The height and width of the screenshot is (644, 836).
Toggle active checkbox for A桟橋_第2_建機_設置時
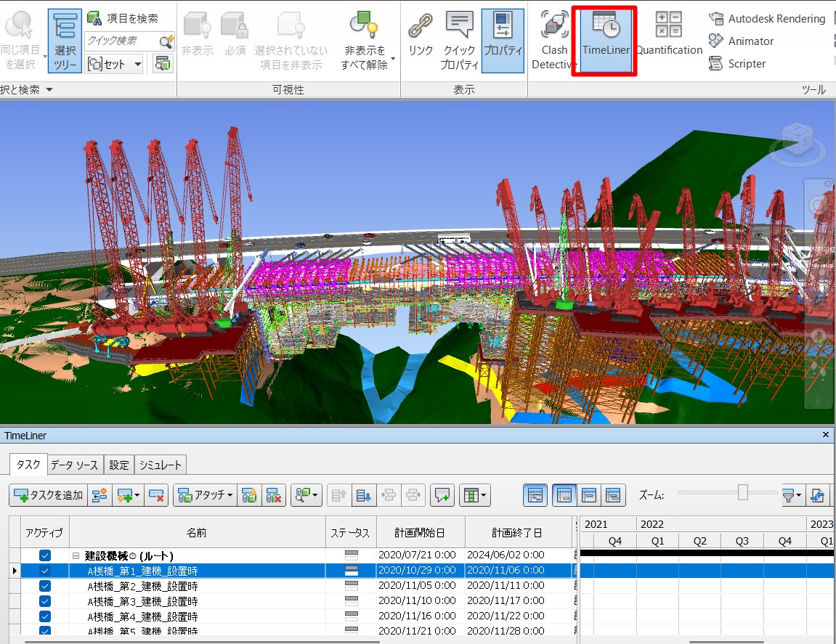click(45, 586)
